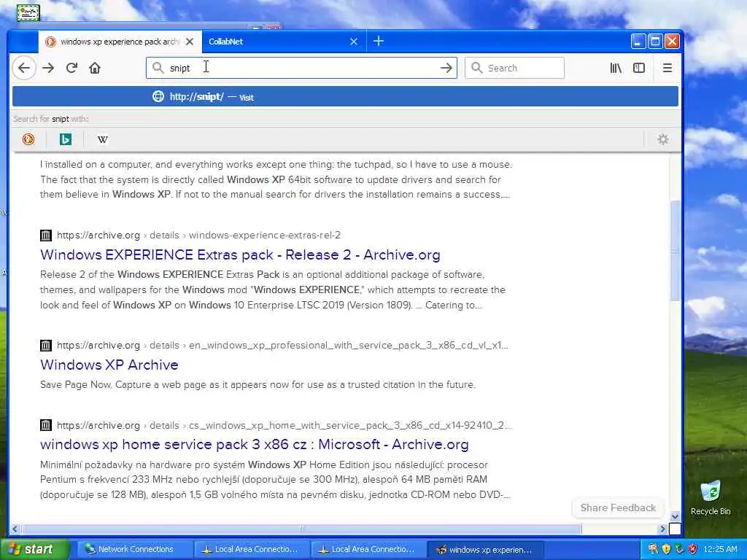Click the vertical scrollbar thumb

tap(675, 250)
